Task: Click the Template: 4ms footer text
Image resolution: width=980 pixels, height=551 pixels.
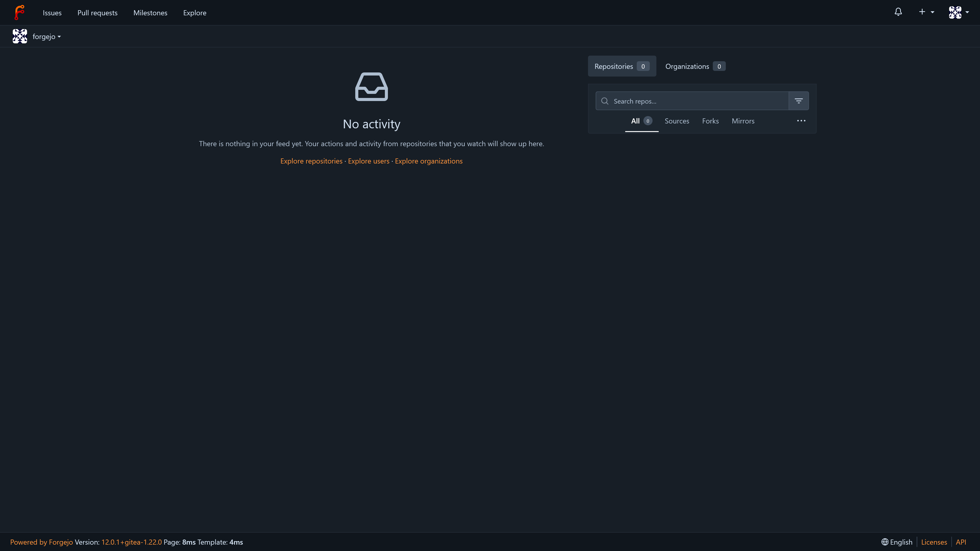Action: coord(220,542)
